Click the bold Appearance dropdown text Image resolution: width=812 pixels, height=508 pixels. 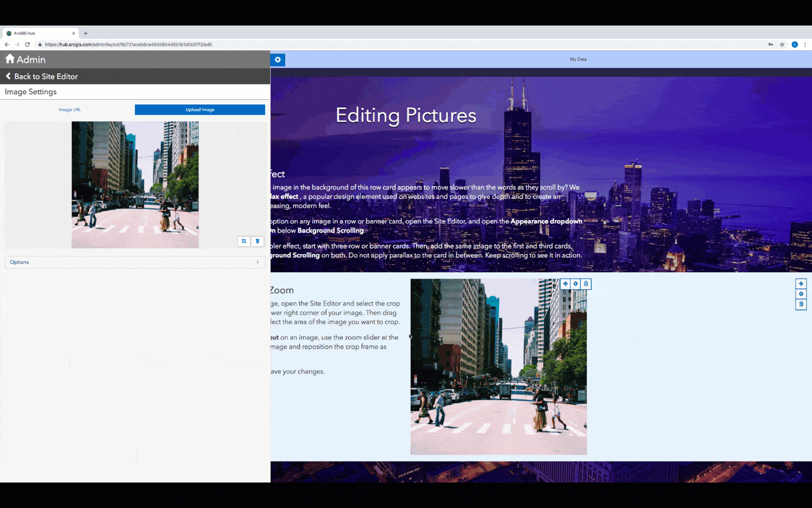click(546, 221)
